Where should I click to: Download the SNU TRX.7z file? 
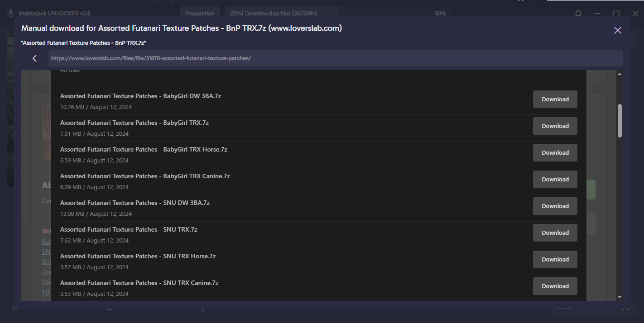tap(555, 233)
